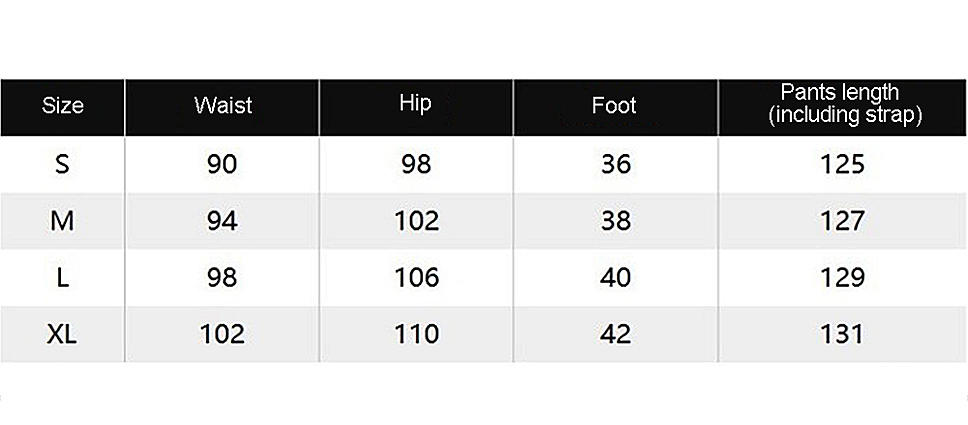Viewport: 968px width, 425px height.
Task: Click pants length value 131
Action: (x=841, y=334)
